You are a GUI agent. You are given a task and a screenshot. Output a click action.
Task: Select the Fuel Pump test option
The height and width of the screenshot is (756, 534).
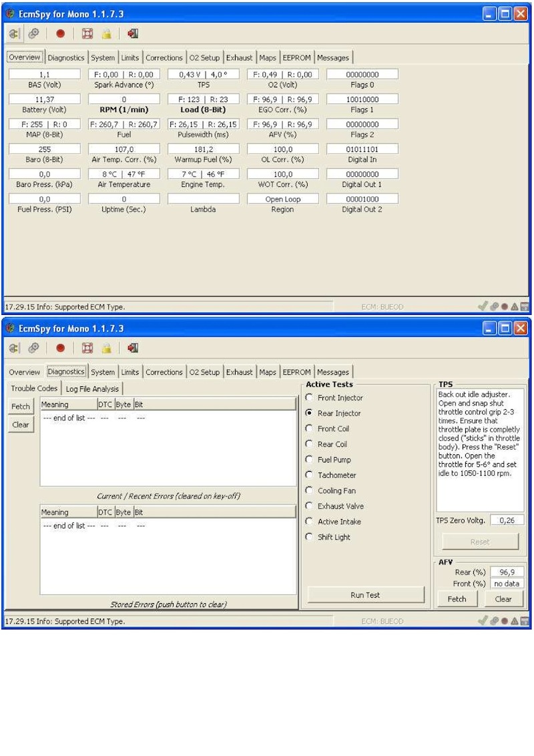[x=309, y=460]
